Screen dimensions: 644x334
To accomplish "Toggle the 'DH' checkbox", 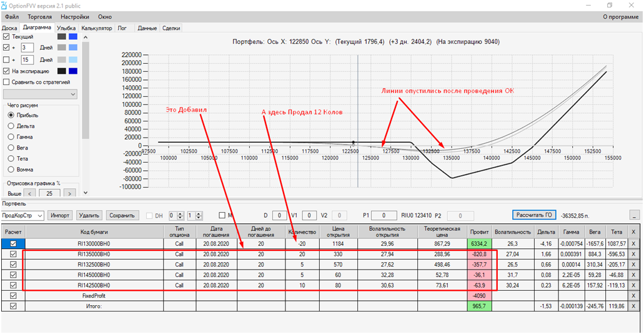I will click(x=149, y=215).
